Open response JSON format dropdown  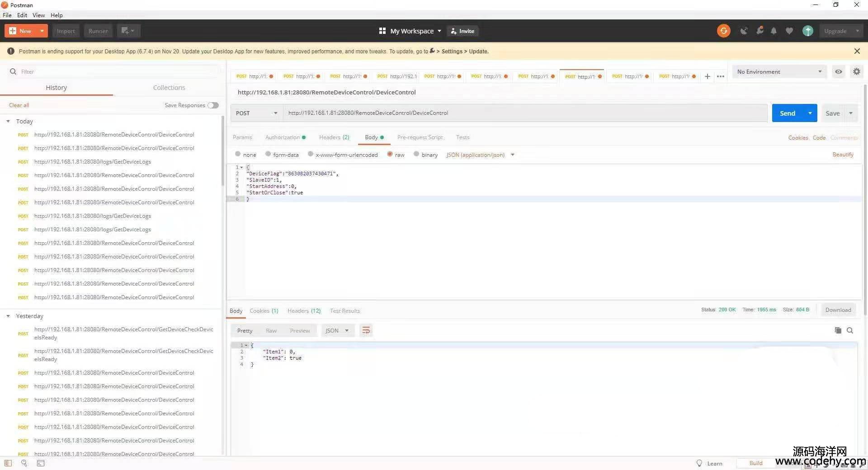pos(337,330)
